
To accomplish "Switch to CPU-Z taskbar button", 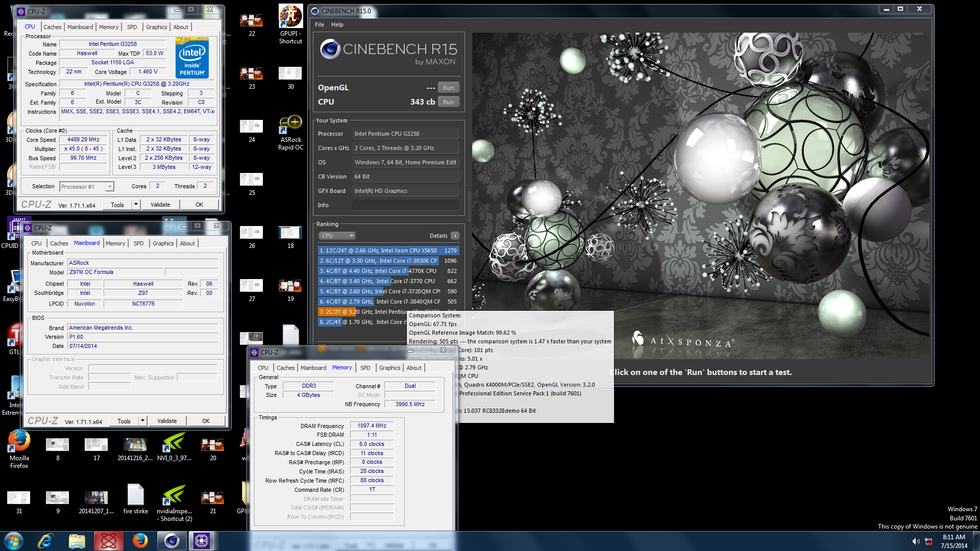I will pyautogui.click(x=202, y=541).
